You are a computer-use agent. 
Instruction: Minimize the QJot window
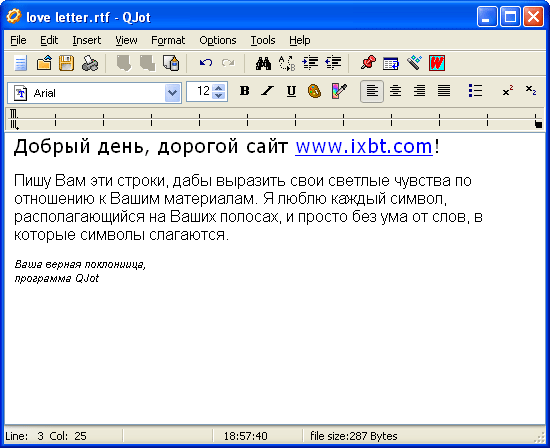487,16
